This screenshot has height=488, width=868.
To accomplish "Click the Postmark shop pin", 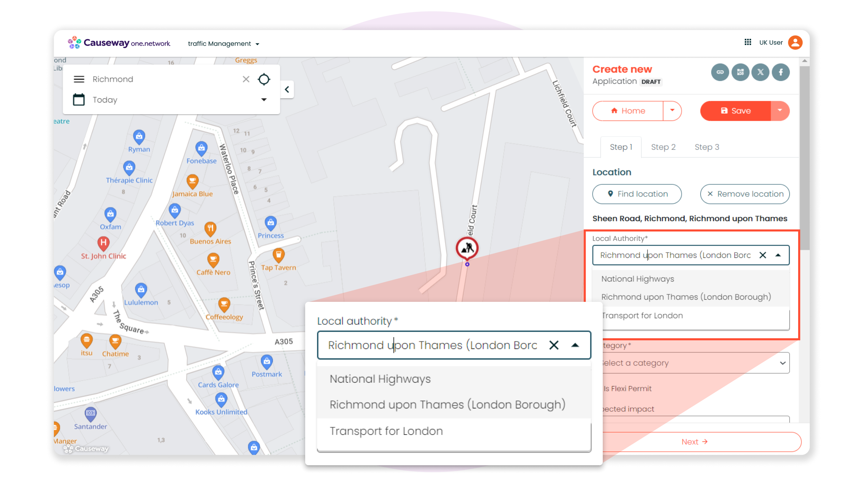I will [x=267, y=362].
